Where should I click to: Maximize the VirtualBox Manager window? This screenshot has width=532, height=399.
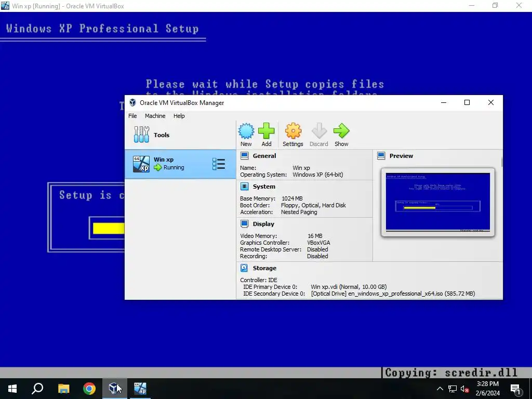(467, 102)
